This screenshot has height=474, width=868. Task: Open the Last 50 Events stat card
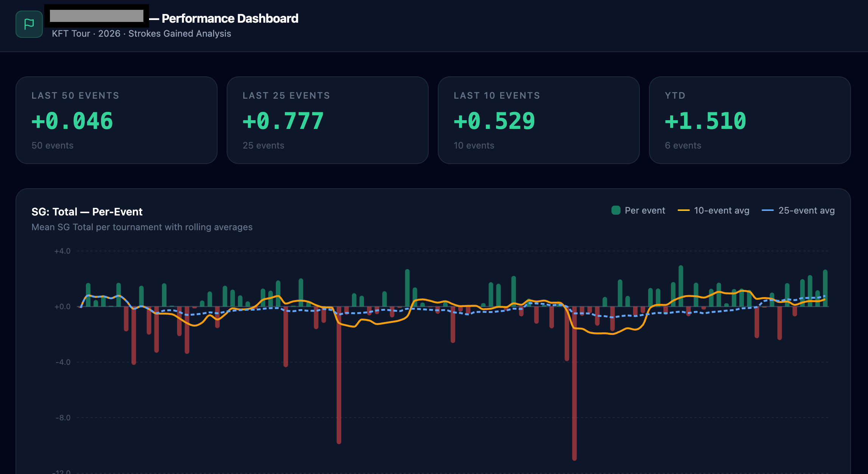[117, 120]
